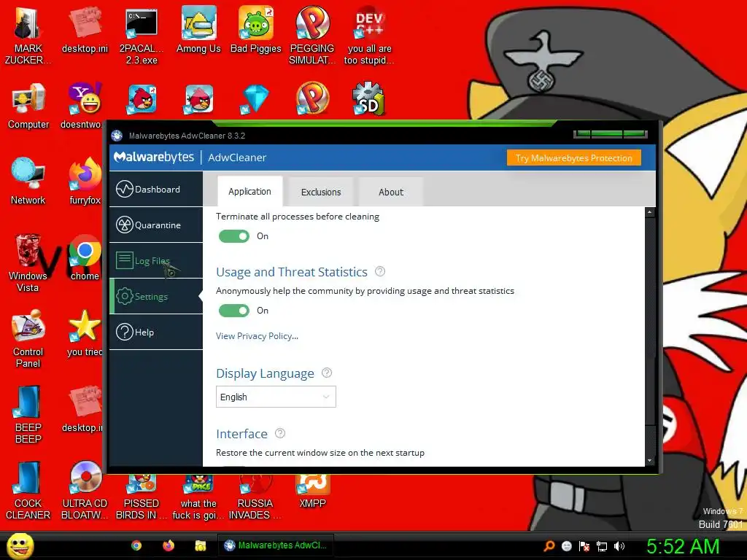Open the 2PACAL... 2.3.exe desktop icon
747x560 pixels.
[x=142, y=36]
